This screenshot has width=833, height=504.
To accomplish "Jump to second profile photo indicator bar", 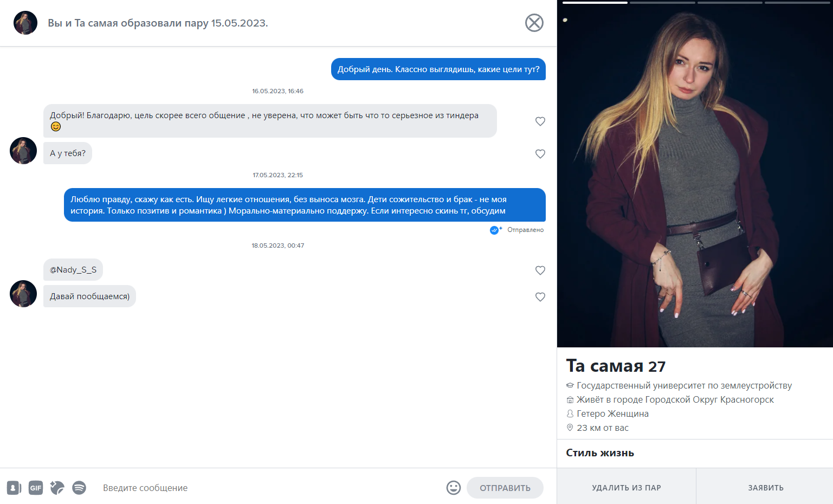I will pos(662,3).
